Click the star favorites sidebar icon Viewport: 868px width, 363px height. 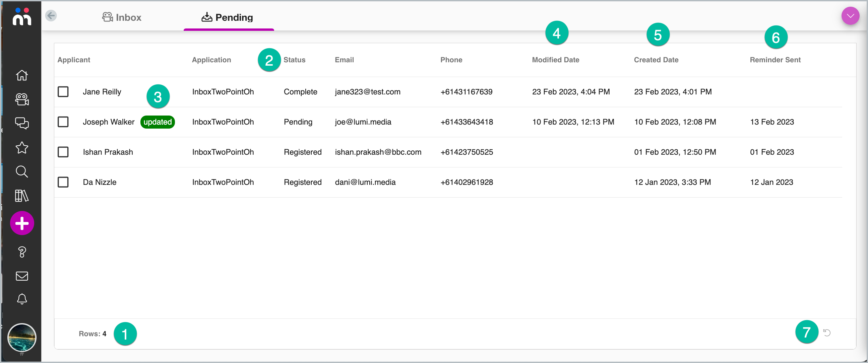pos(22,147)
